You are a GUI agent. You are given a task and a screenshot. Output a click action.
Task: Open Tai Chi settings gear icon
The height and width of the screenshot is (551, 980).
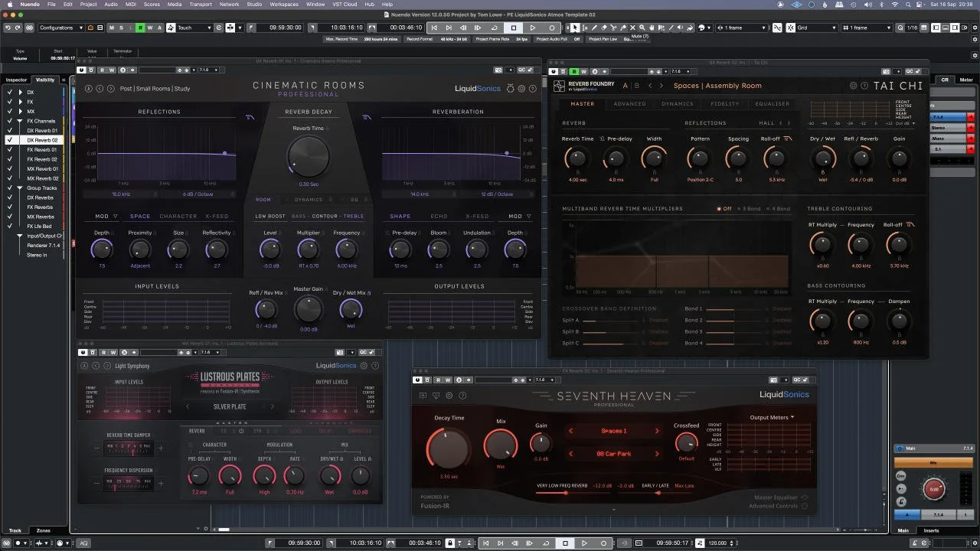pos(854,86)
